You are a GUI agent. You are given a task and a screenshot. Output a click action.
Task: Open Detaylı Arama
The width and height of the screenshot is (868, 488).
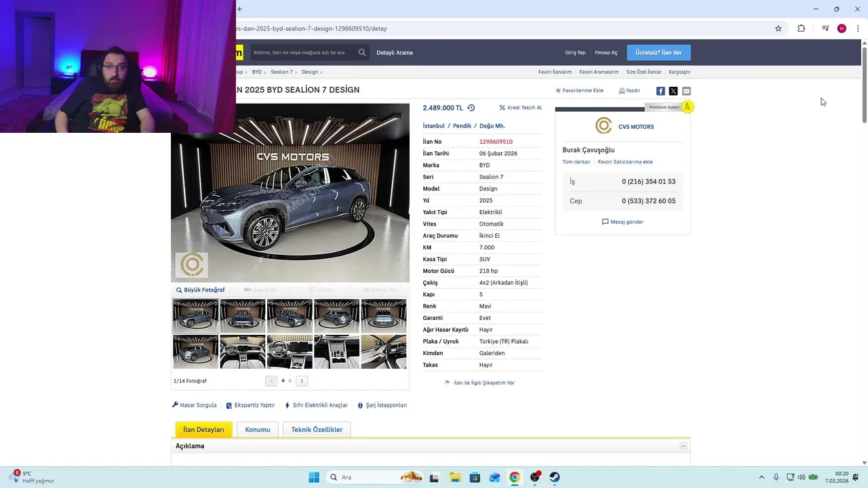coord(395,52)
